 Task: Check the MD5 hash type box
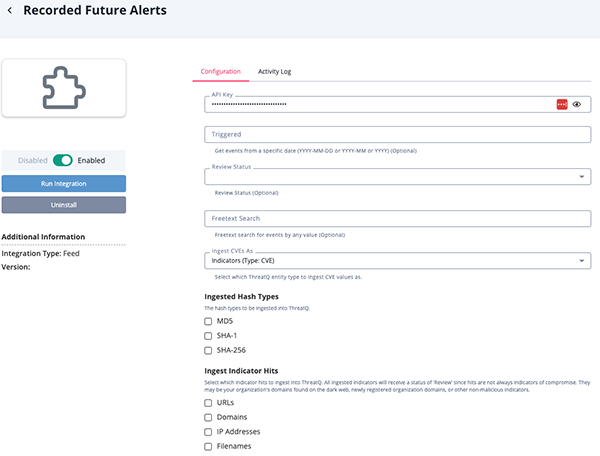(208, 322)
